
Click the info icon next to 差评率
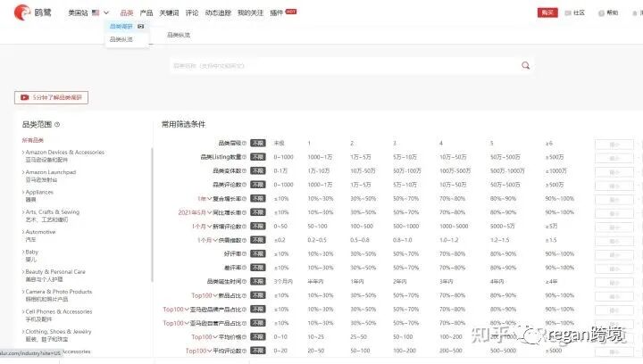245,268
